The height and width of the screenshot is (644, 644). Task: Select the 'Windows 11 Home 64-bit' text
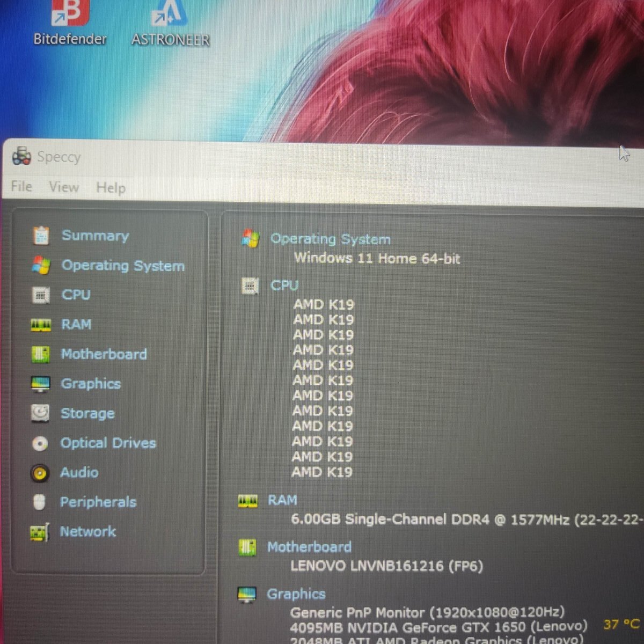tap(377, 258)
